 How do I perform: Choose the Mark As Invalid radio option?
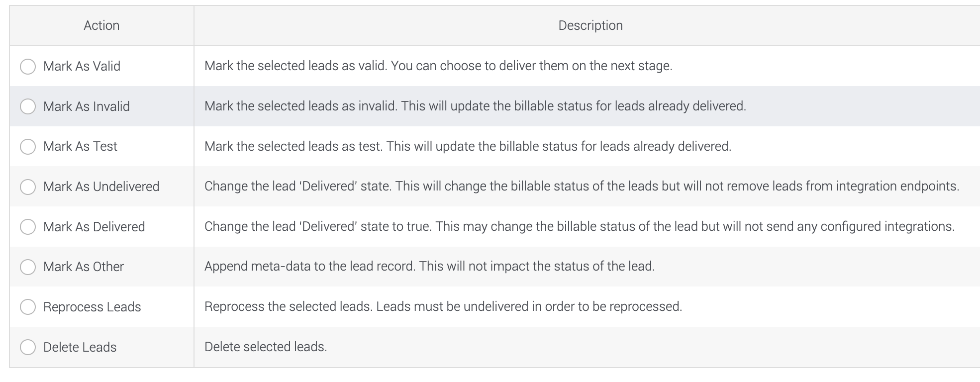(x=28, y=106)
